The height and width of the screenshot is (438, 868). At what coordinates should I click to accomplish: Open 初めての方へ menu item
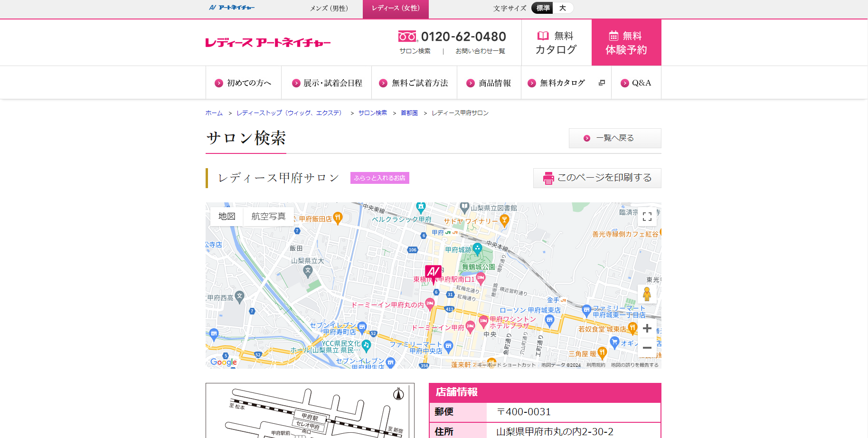point(243,83)
